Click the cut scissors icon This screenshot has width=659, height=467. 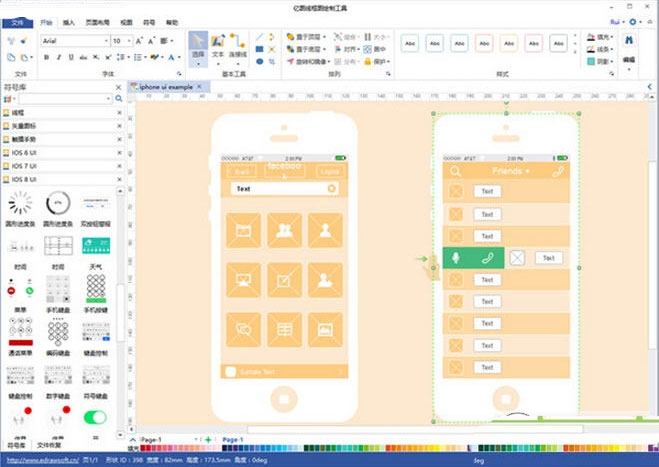click(11, 41)
